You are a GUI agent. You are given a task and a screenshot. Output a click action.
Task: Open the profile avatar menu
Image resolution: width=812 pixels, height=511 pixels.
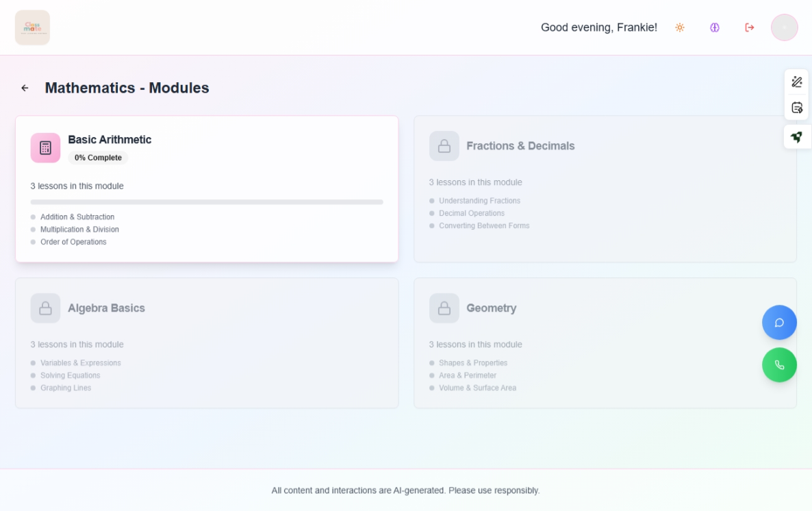tap(784, 27)
